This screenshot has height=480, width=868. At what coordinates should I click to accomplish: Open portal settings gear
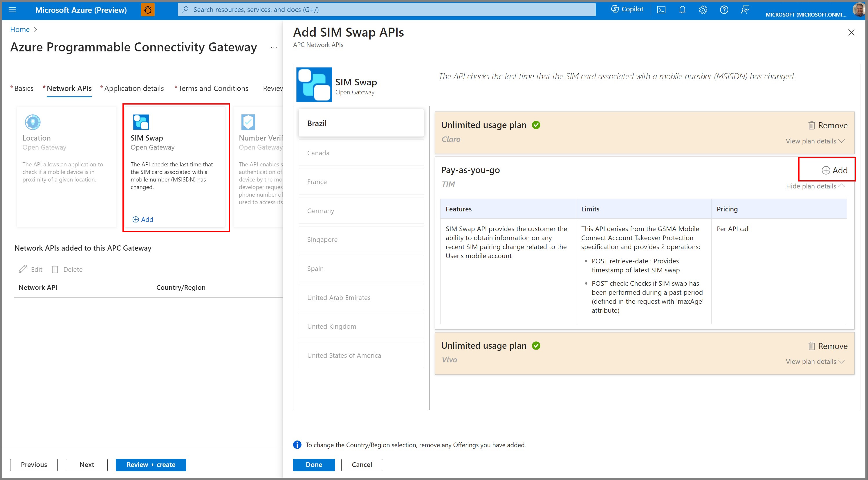[x=703, y=10]
